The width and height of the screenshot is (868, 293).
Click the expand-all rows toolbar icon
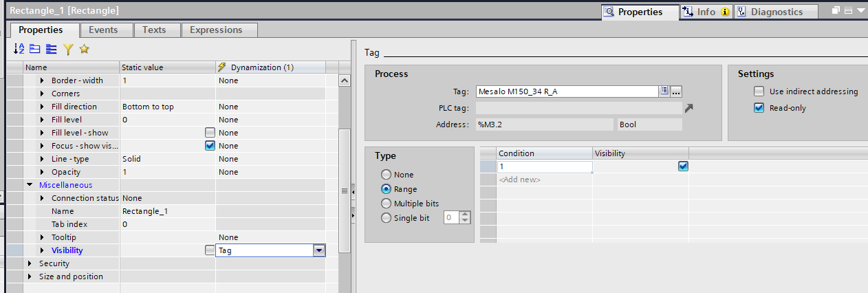tap(51, 49)
